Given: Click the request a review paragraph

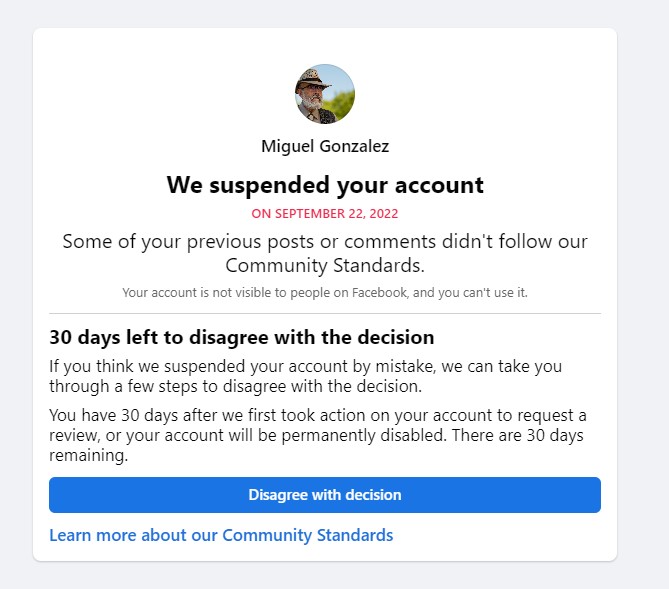Looking at the screenshot, I should 318,435.
